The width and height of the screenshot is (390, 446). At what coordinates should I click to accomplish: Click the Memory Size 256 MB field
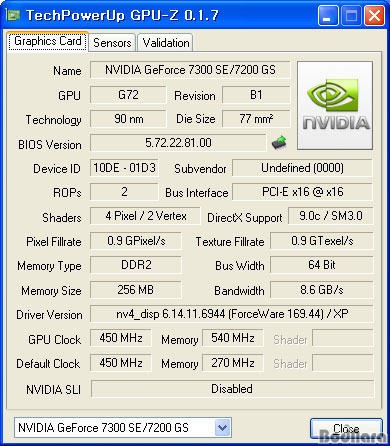click(x=136, y=290)
